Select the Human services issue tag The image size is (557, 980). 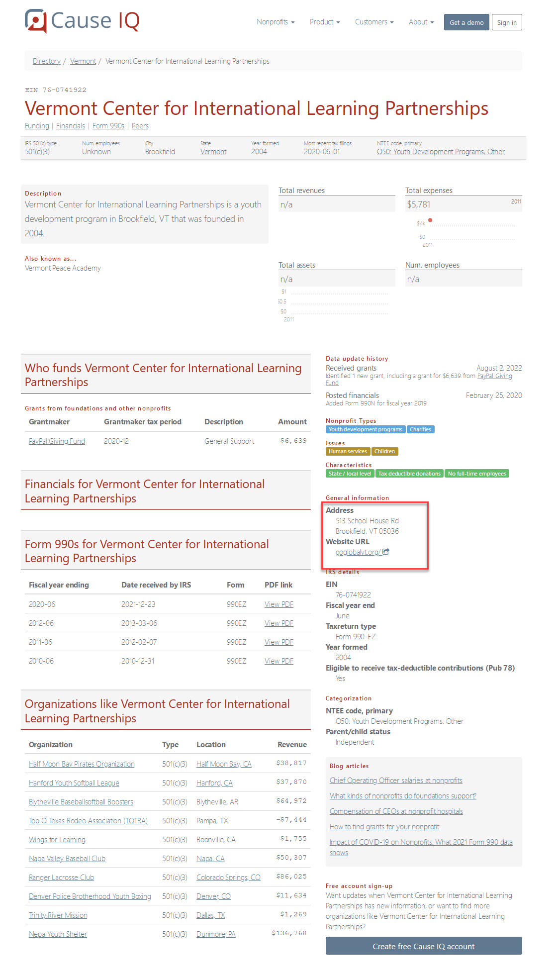tap(348, 451)
